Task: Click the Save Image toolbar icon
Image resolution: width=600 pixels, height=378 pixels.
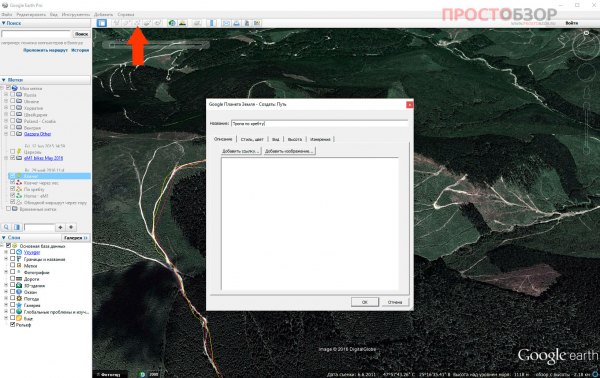Action: tap(247, 23)
